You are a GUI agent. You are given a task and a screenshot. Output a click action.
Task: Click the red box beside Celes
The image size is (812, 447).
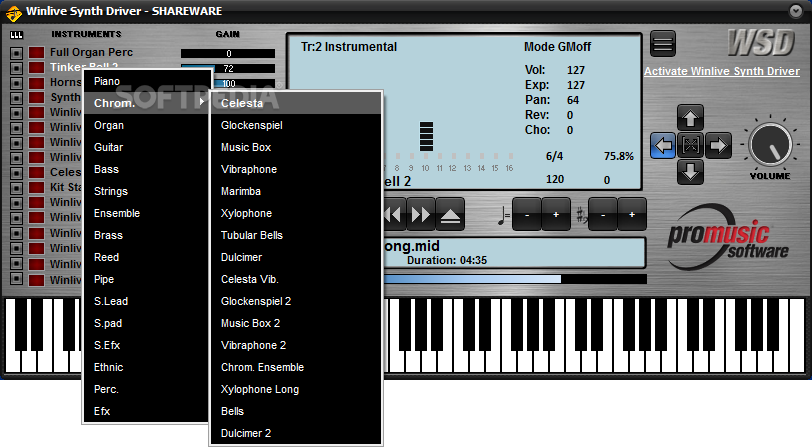(36, 173)
